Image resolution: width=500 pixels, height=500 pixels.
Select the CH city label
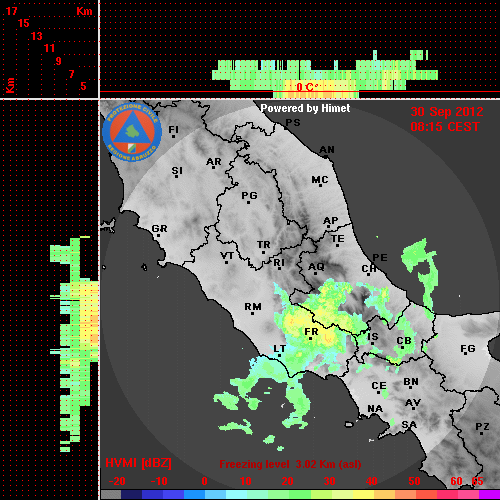(x=369, y=269)
